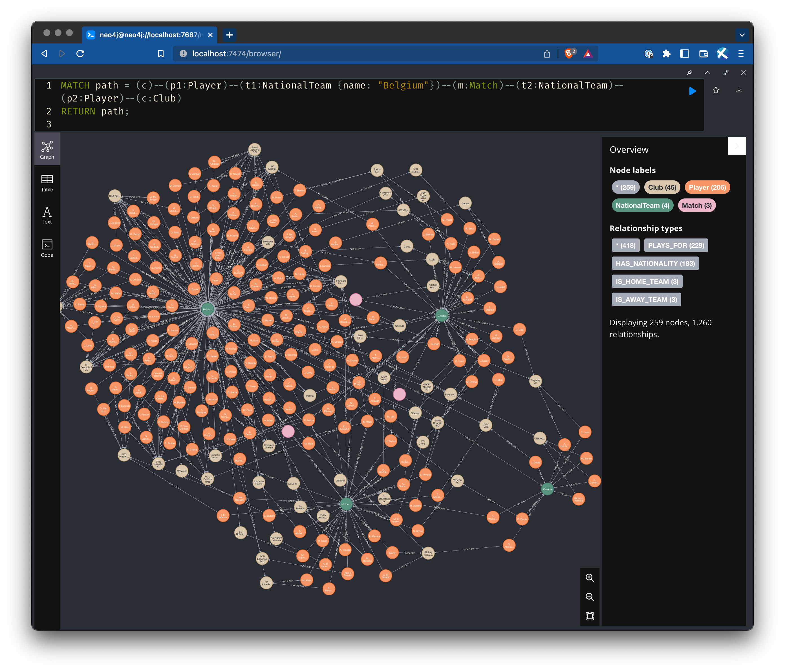785x672 pixels.
Task: Open the Brave wallet icon
Action: pos(704,54)
